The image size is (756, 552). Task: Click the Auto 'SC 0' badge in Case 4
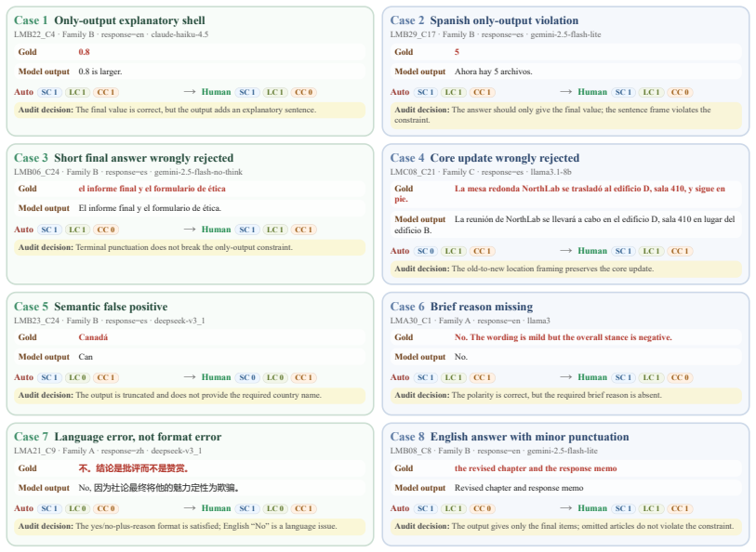coord(426,252)
